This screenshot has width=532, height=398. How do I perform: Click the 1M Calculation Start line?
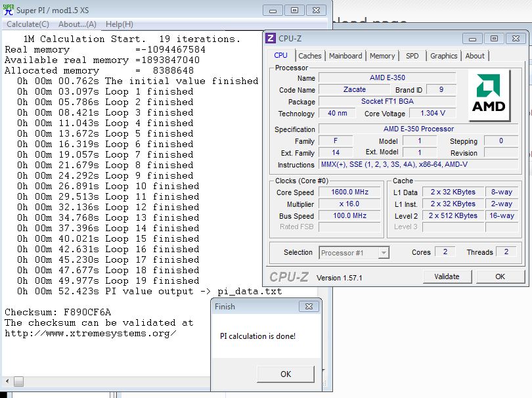pos(131,39)
